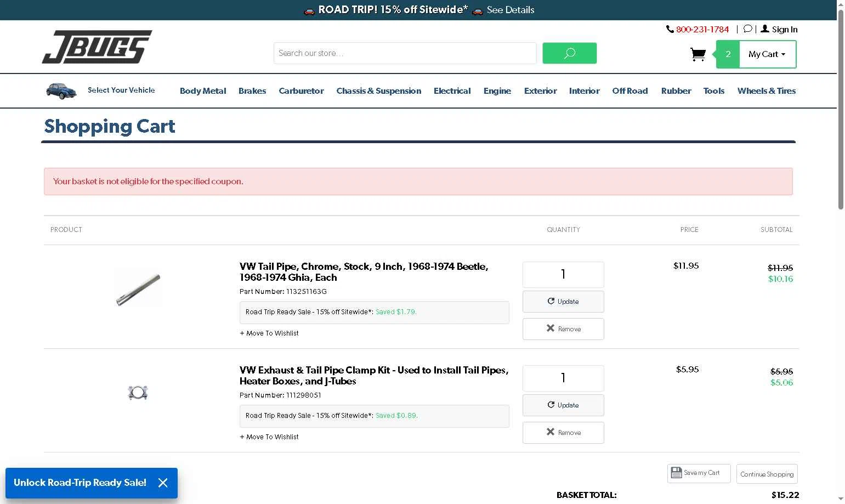Open Tools menu

pyautogui.click(x=714, y=91)
